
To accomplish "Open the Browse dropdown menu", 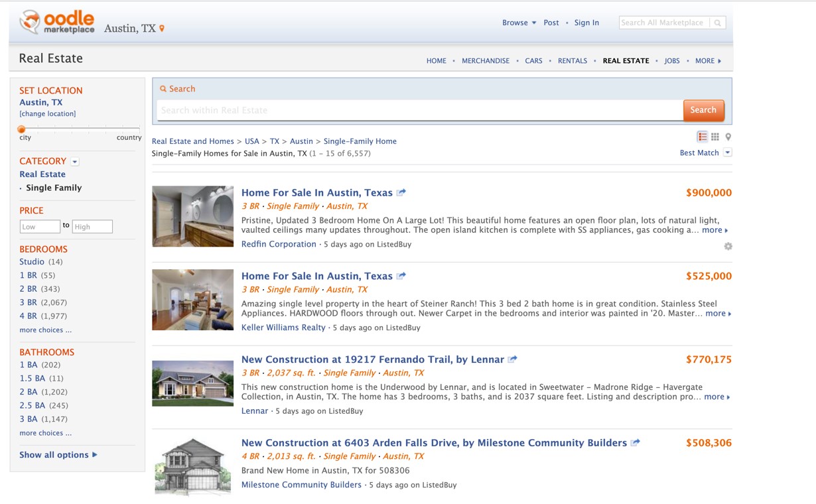I will 519,23.
